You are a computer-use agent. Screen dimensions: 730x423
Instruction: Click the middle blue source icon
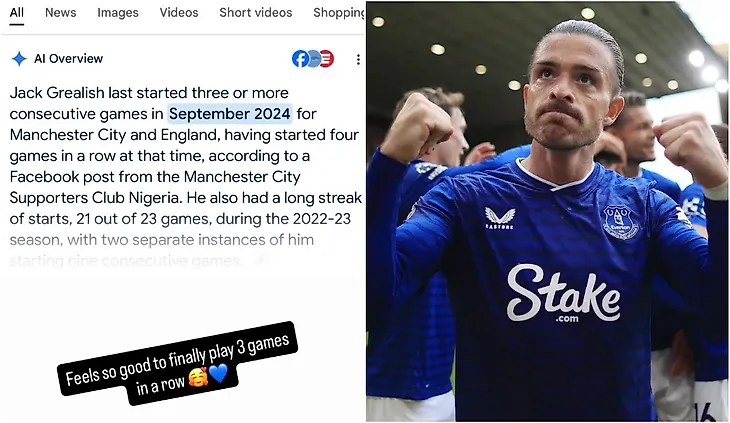point(314,59)
